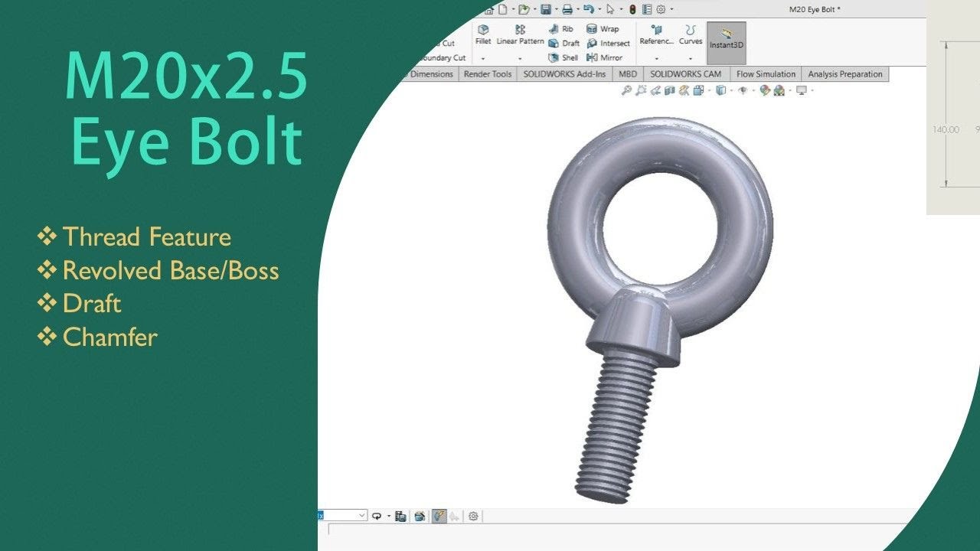The image size is (980, 551).
Task: Click the Print icon
Action: tap(567, 9)
